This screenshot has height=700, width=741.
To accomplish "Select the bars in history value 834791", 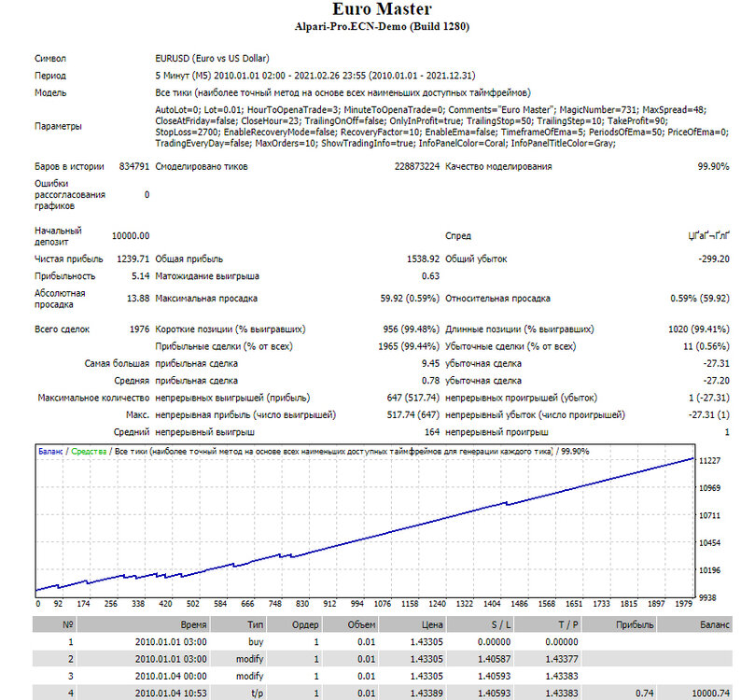I will 134,166.
